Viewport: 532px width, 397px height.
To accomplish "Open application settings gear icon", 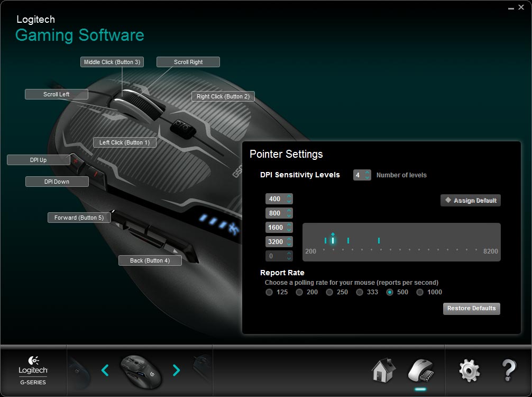I will (470, 371).
